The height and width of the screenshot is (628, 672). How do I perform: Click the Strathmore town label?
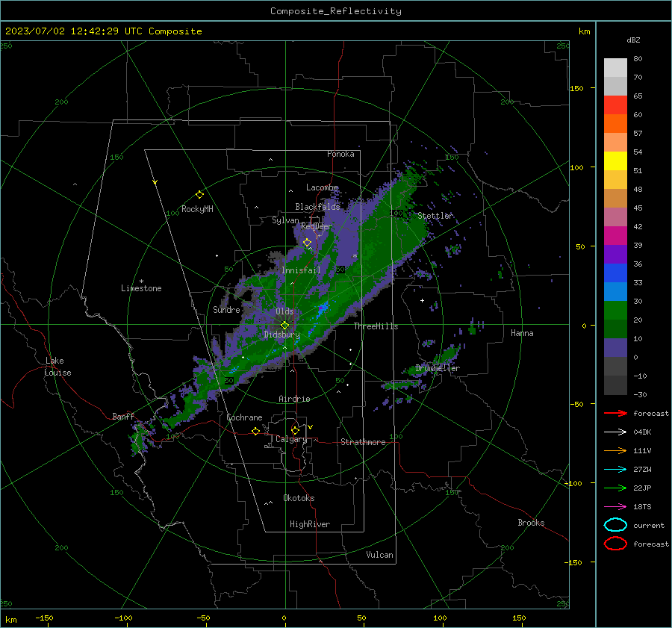pos(363,442)
